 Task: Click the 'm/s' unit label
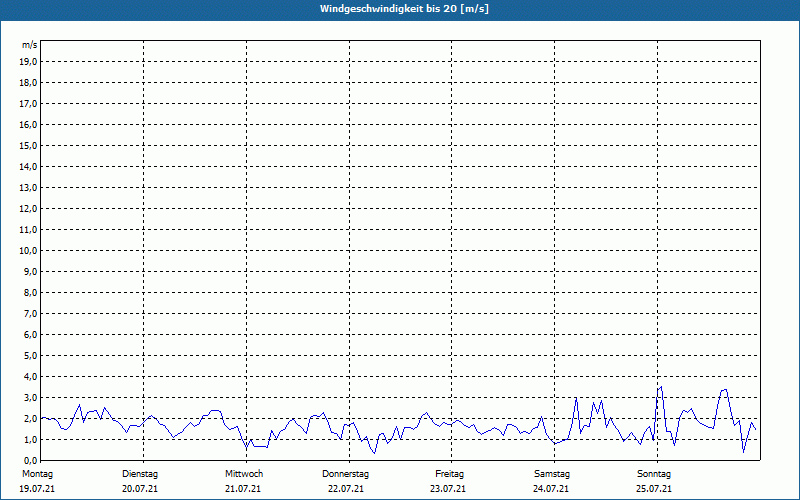click(x=30, y=45)
